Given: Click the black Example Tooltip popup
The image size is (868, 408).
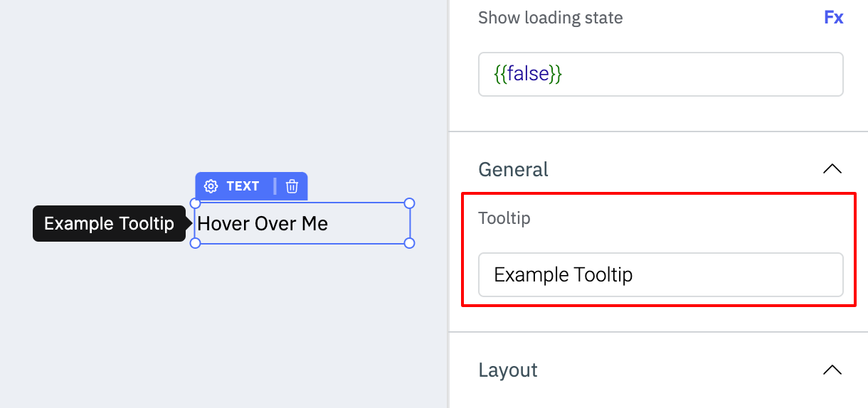Looking at the screenshot, I should pyautogui.click(x=109, y=224).
